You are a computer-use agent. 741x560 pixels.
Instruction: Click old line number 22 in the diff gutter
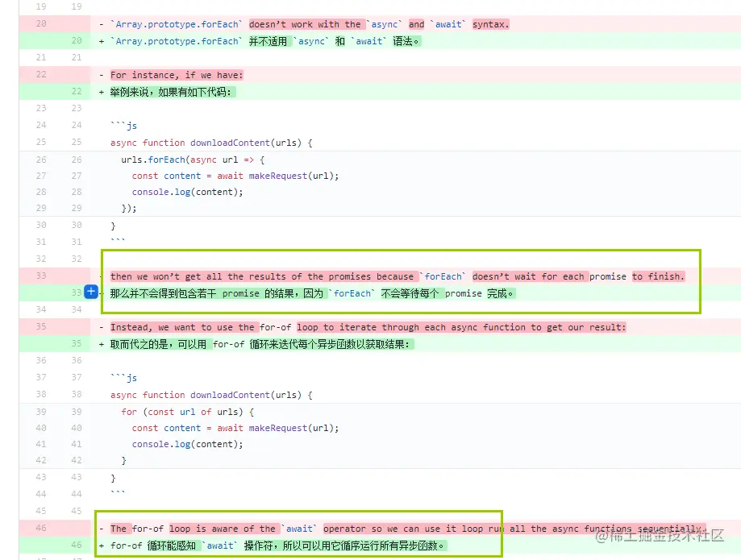pyautogui.click(x=41, y=74)
